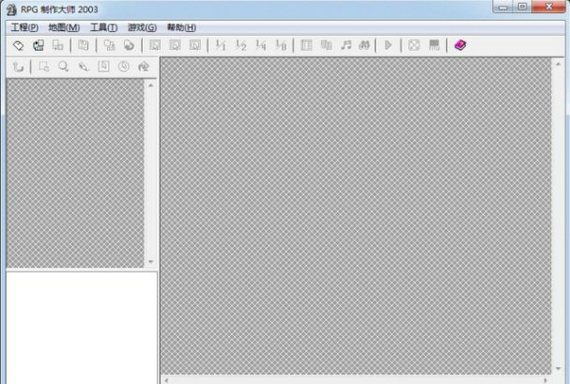Click the music note Listen to Music icon
The width and height of the screenshot is (570, 384).
[x=346, y=45]
